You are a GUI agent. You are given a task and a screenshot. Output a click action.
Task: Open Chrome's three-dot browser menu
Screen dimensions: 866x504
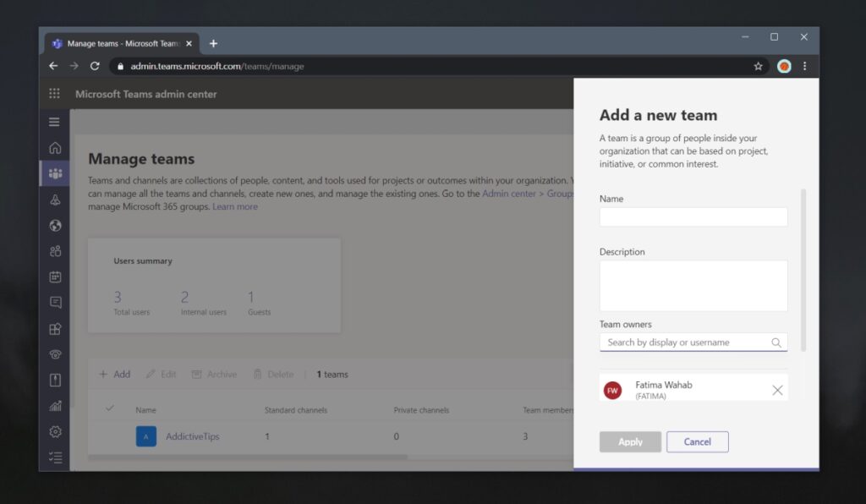[x=804, y=65]
